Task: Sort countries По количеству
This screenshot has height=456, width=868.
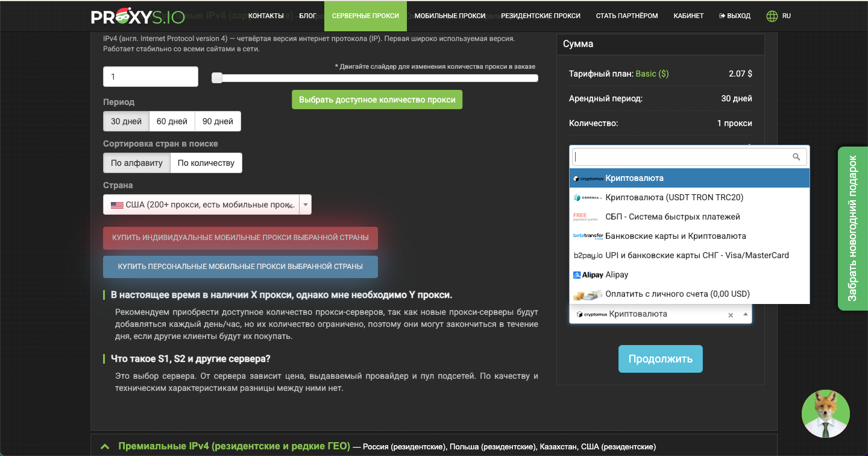Action: click(x=206, y=163)
